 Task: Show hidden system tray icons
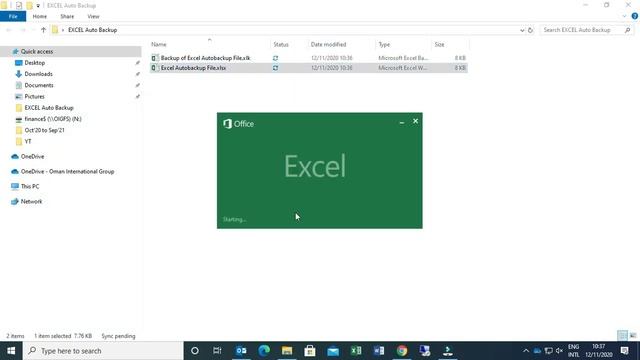coord(526,351)
